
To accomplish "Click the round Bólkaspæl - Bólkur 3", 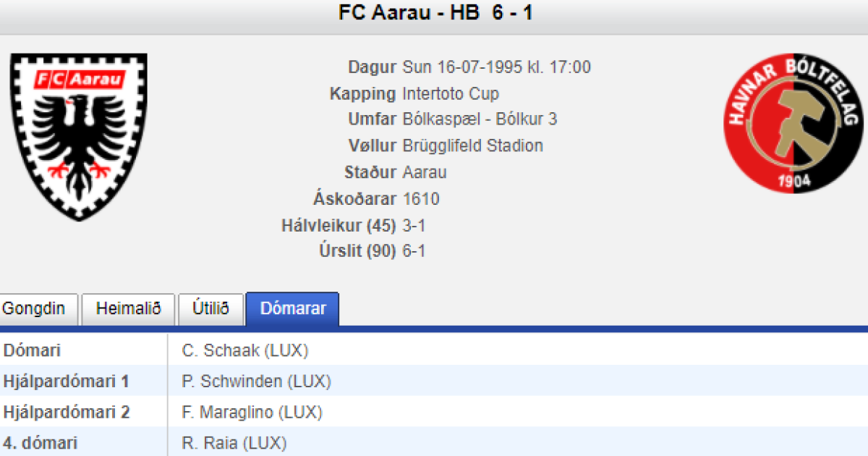I will pos(480,119).
